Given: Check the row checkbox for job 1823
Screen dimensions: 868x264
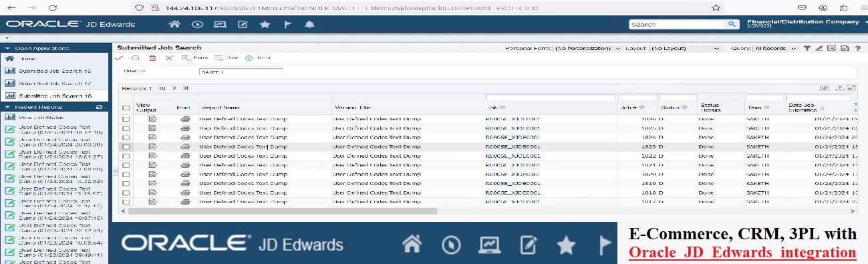Looking at the screenshot, I should [126, 146].
